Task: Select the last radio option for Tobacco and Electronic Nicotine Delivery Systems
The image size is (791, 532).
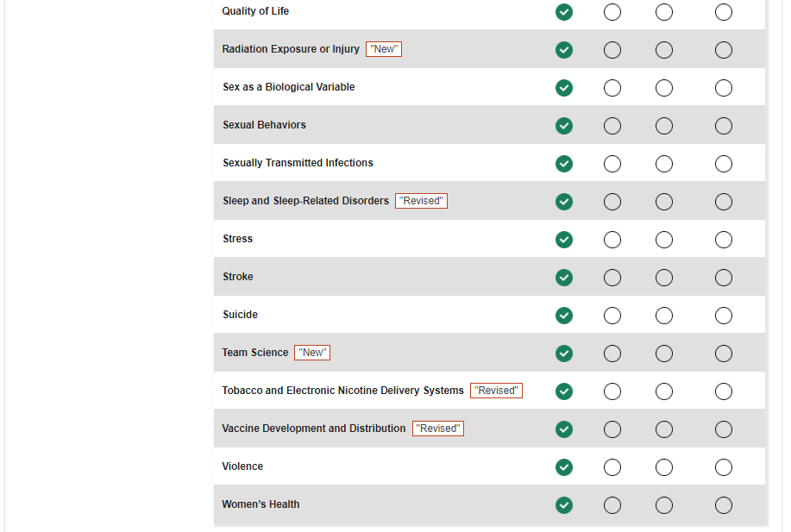Action: point(724,391)
